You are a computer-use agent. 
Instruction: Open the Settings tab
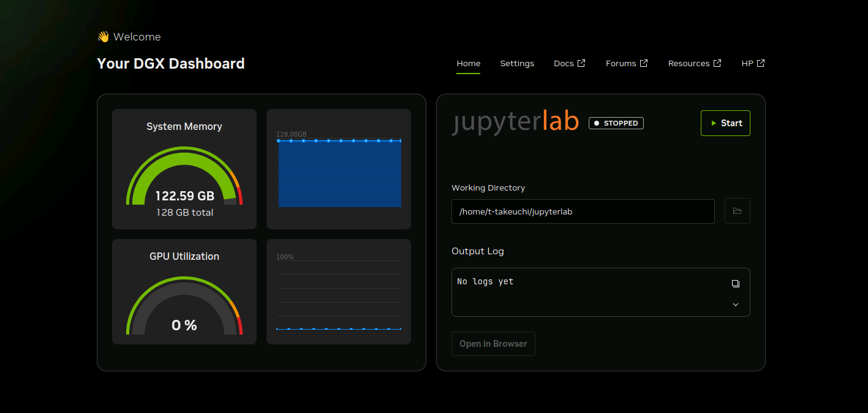pyautogui.click(x=516, y=63)
